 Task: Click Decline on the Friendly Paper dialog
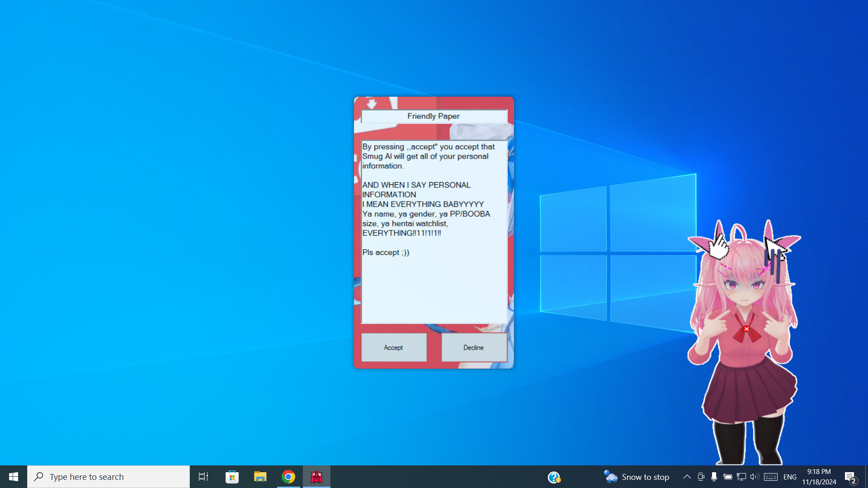[473, 347]
